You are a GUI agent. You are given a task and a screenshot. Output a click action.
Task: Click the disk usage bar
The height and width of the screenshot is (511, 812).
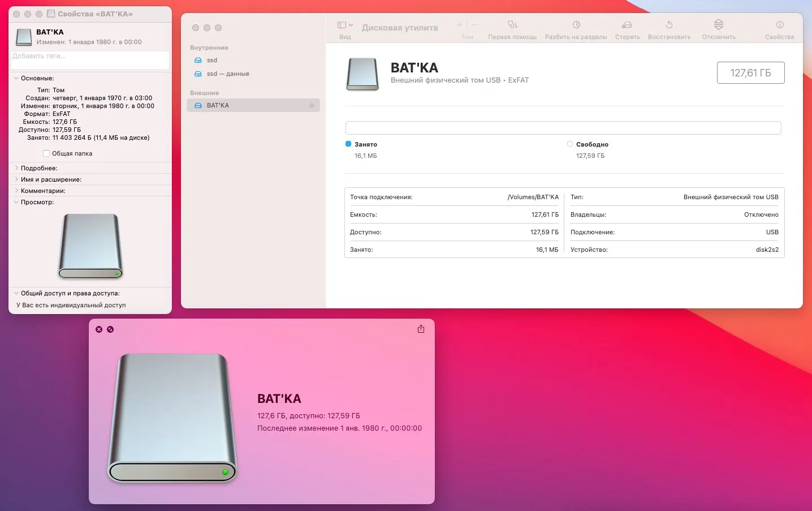click(x=563, y=128)
